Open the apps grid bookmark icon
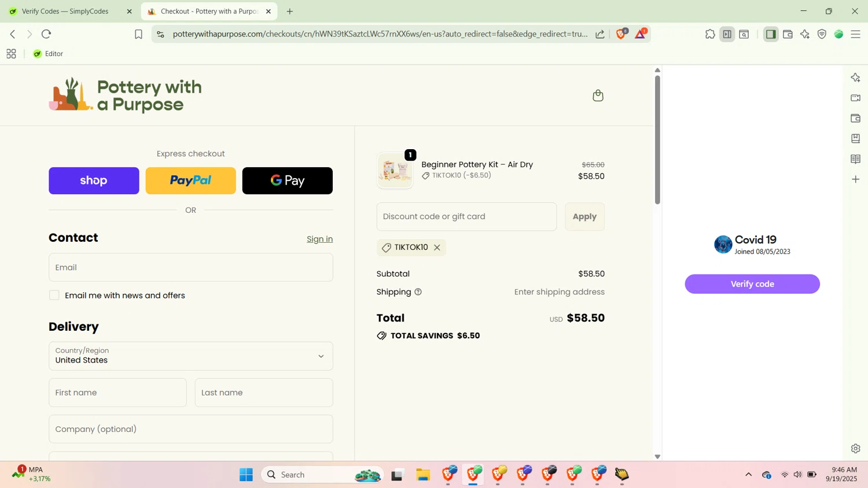This screenshot has height=488, width=868. point(11,54)
